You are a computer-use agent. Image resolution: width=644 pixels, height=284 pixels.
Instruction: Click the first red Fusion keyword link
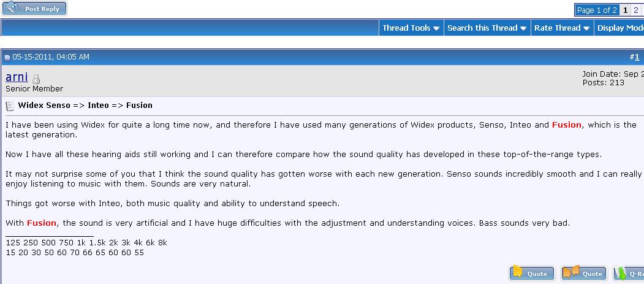tap(566, 125)
